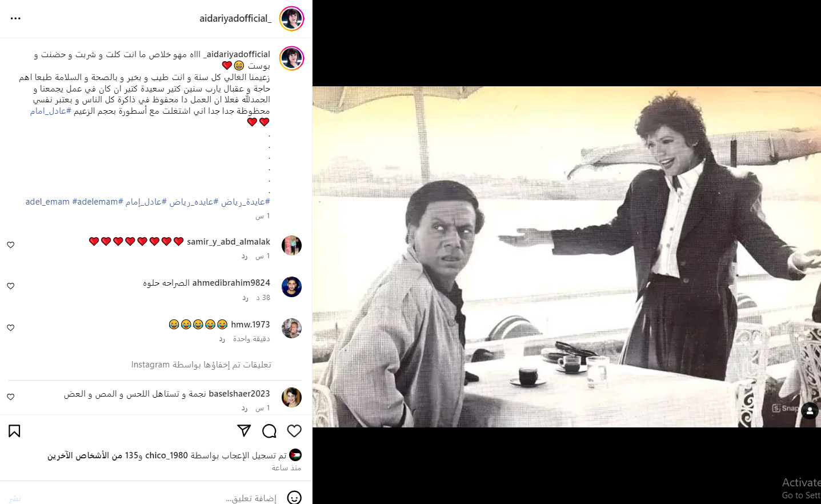Like the post with the heart icon
821x504 pixels.
pyautogui.click(x=294, y=431)
